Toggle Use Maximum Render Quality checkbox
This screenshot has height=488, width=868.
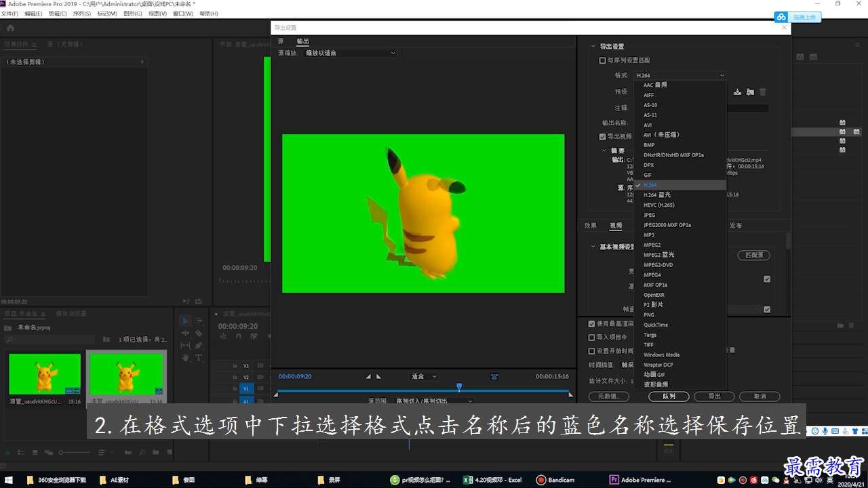tap(592, 324)
